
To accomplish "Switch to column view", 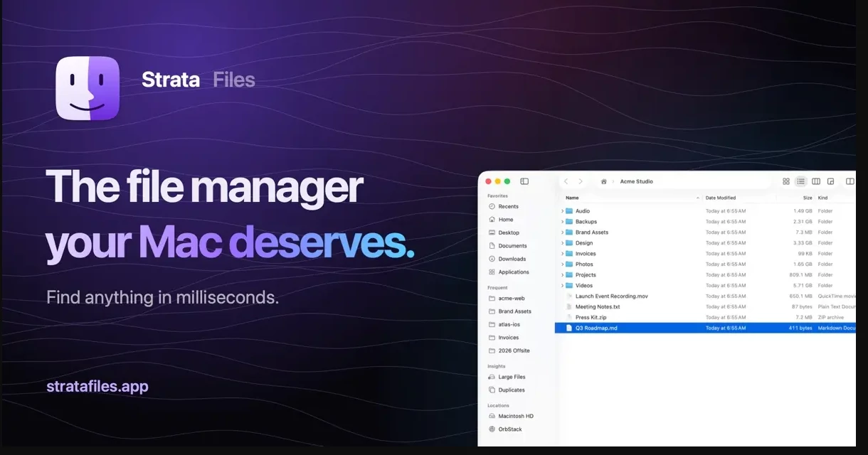I will click(x=816, y=181).
